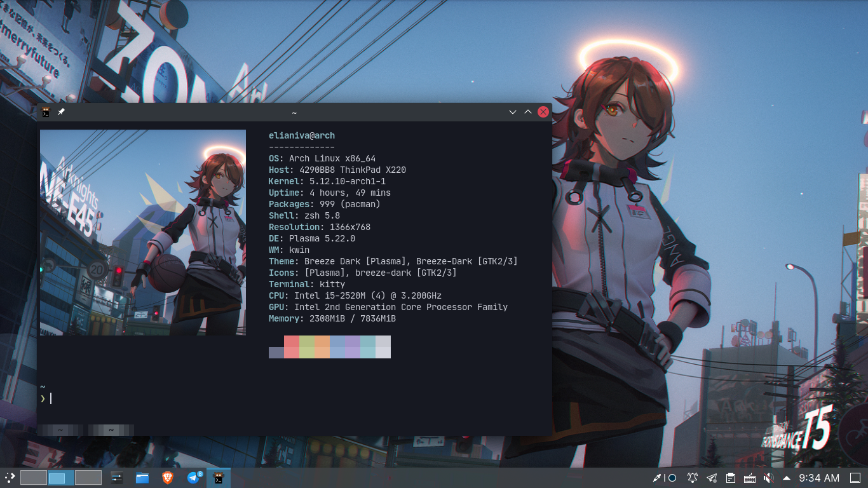Click the 'Packages: 999 (pacman)' line
Image resolution: width=868 pixels, height=488 pixels.
point(325,204)
